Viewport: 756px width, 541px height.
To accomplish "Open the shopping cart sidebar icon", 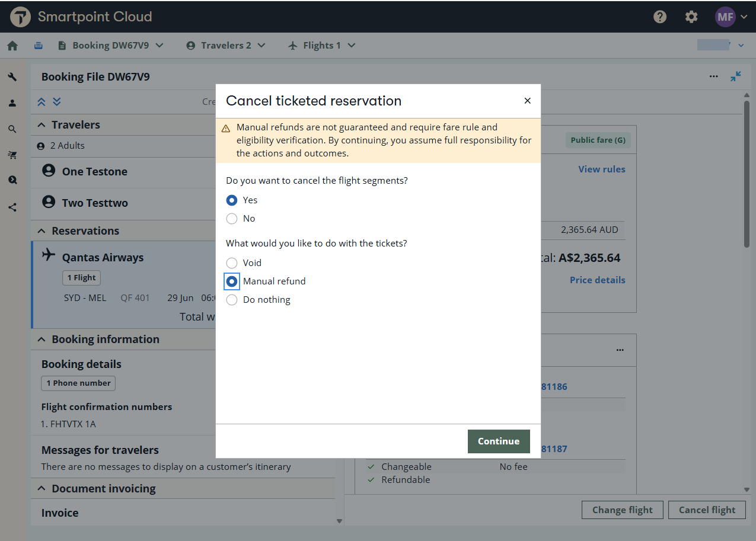I will tap(12, 155).
